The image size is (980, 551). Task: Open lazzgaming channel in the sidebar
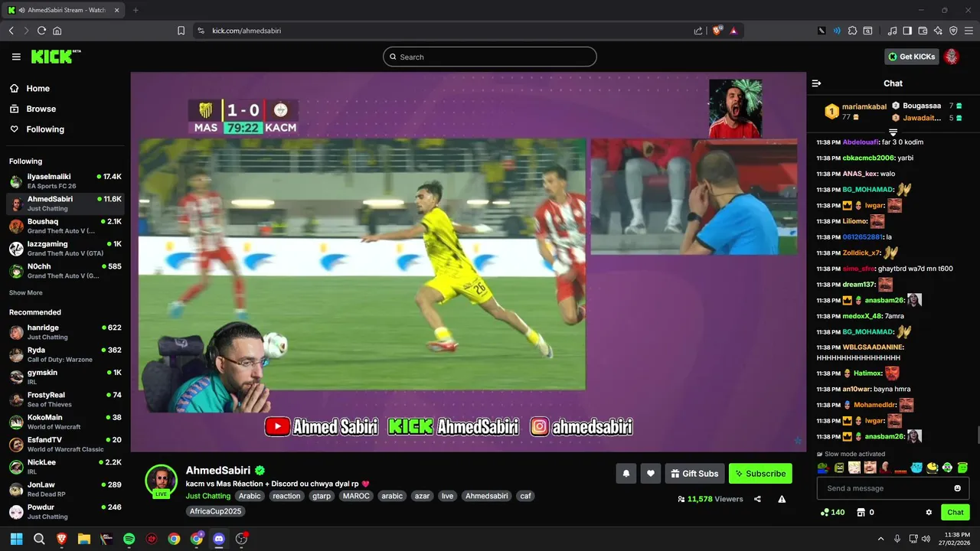click(65, 249)
